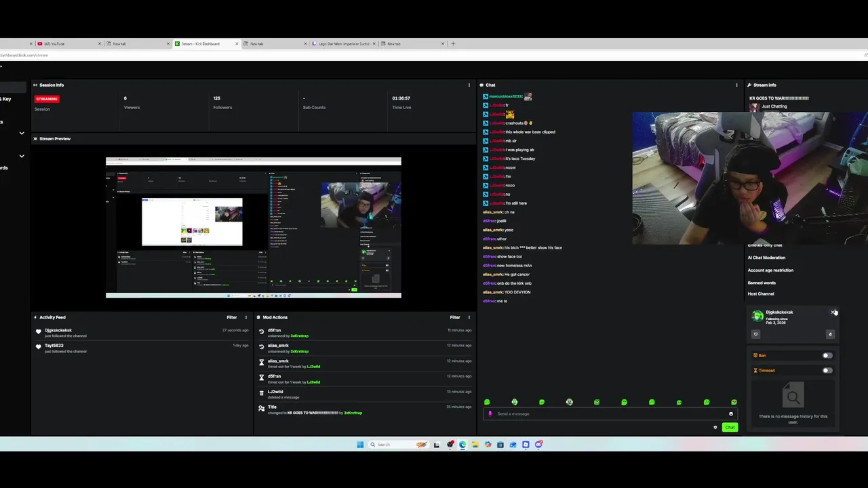Click unbanned icon for d5frsn mod action

click(x=262, y=331)
